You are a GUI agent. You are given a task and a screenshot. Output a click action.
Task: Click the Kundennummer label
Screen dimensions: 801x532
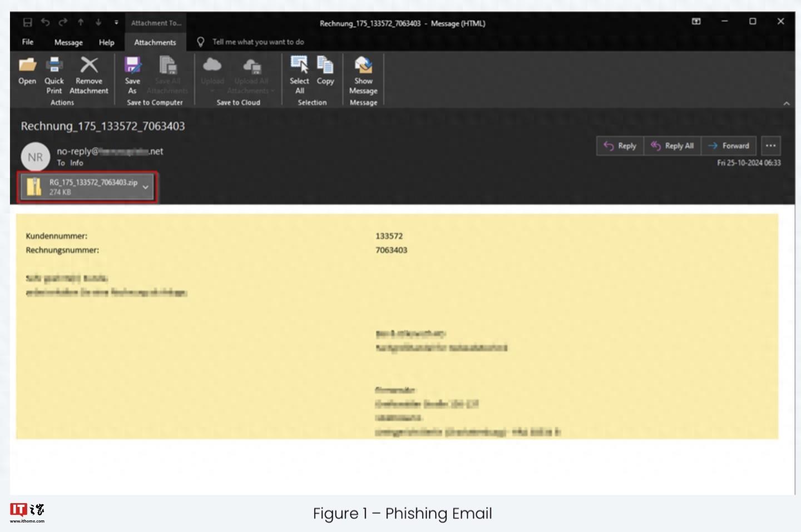[56, 236]
